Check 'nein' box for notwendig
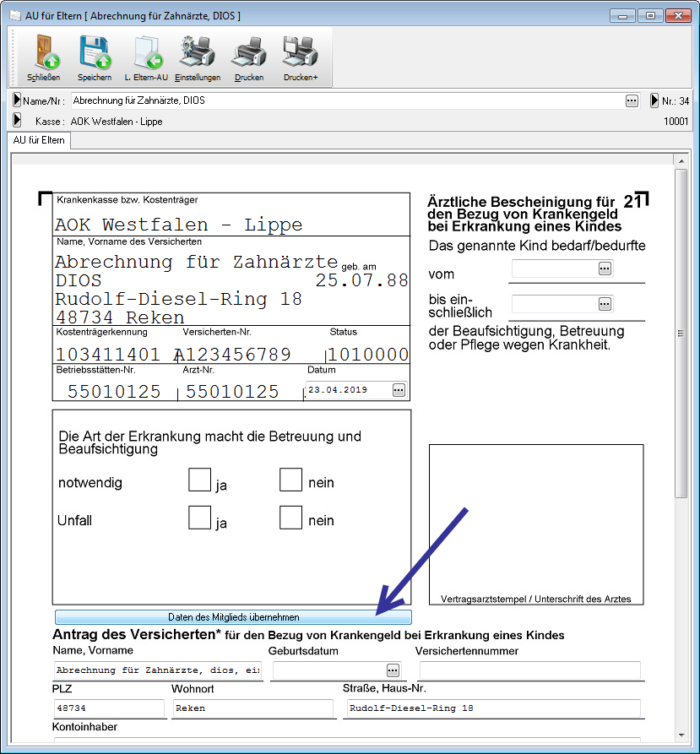 tap(290, 480)
